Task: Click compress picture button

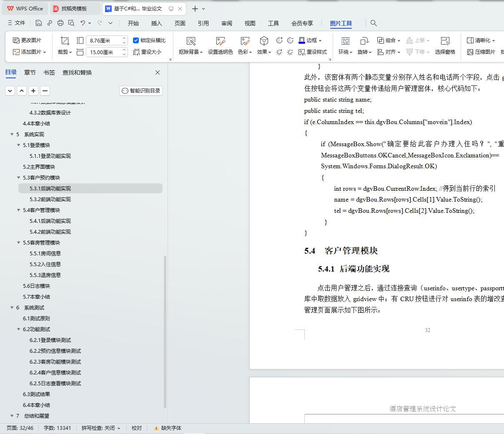Action: [x=481, y=52]
